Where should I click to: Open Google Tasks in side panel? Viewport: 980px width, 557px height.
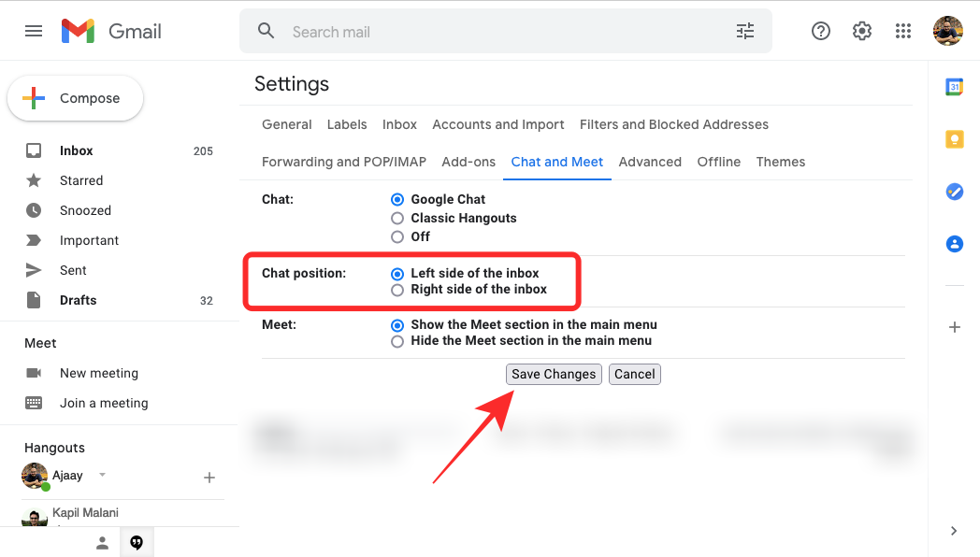coord(954,192)
